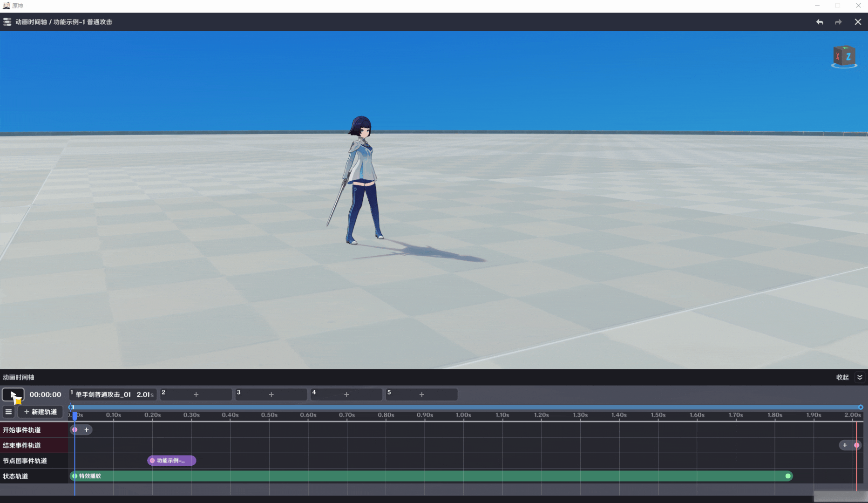Click the end handle of blue range bar
868x503 pixels.
pyautogui.click(x=861, y=407)
